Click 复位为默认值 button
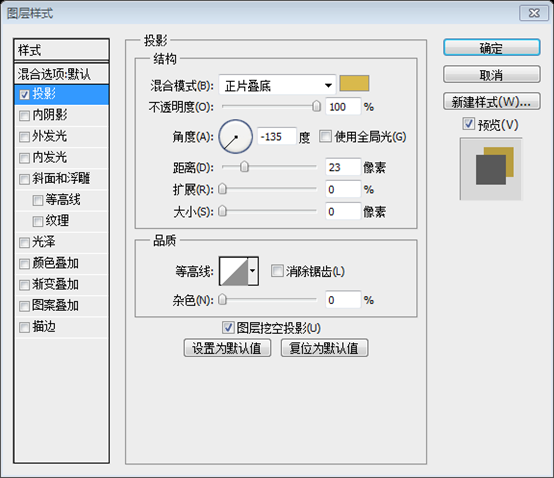This screenshot has height=478, width=554. click(324, 348)
